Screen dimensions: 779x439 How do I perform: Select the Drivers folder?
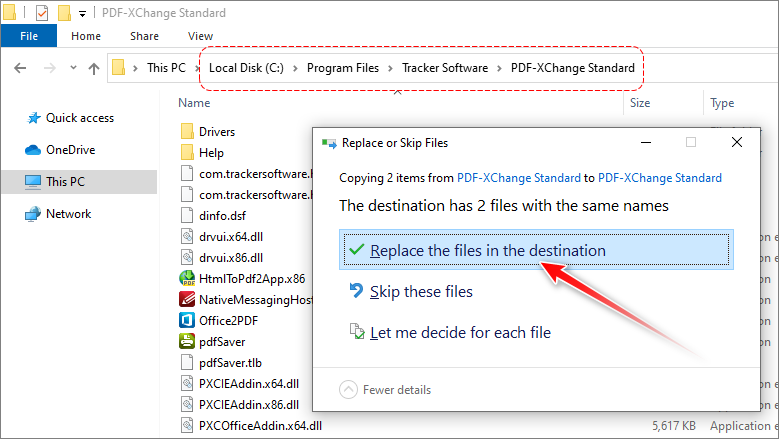(x=217, y=132)
